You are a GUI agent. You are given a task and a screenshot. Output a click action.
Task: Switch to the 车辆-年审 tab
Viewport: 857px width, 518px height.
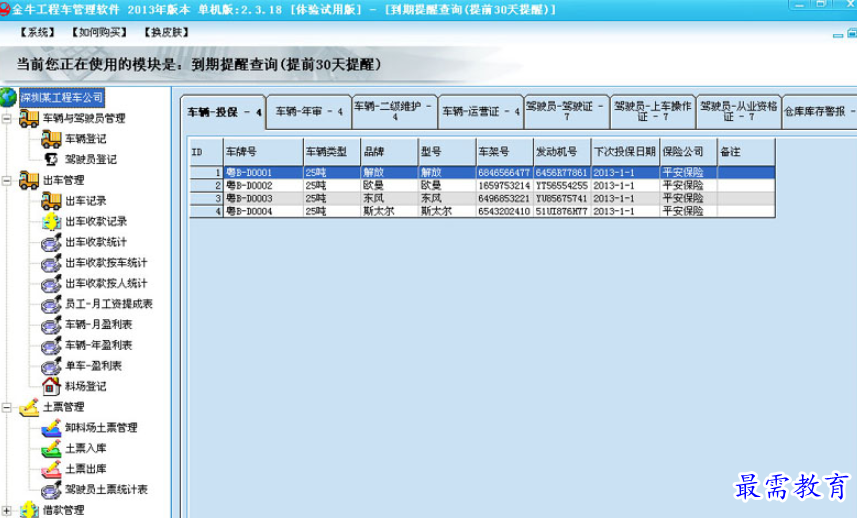click(x=308, y=112)
